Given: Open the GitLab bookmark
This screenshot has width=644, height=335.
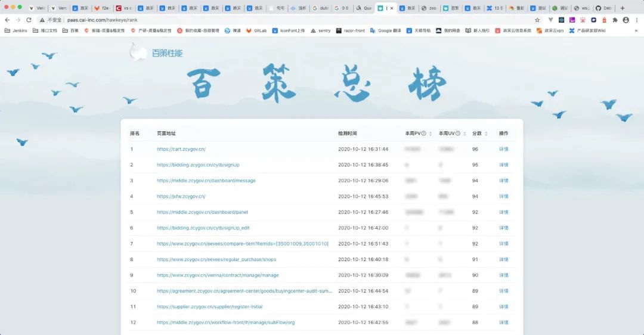Looking at the screenshot, I should tap(256, 30).
